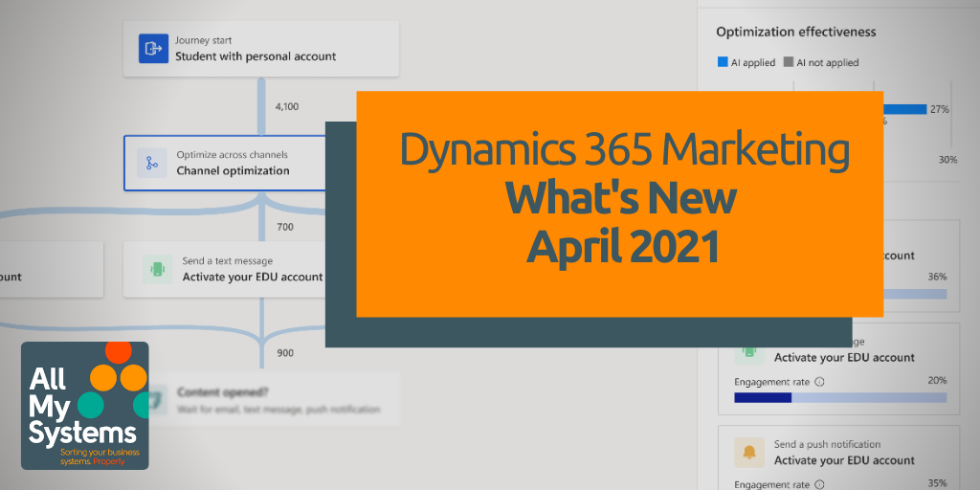This screenshot has width=980, height=490.
Task: Click the 700 path count label
Action: [x=285, y=227]
